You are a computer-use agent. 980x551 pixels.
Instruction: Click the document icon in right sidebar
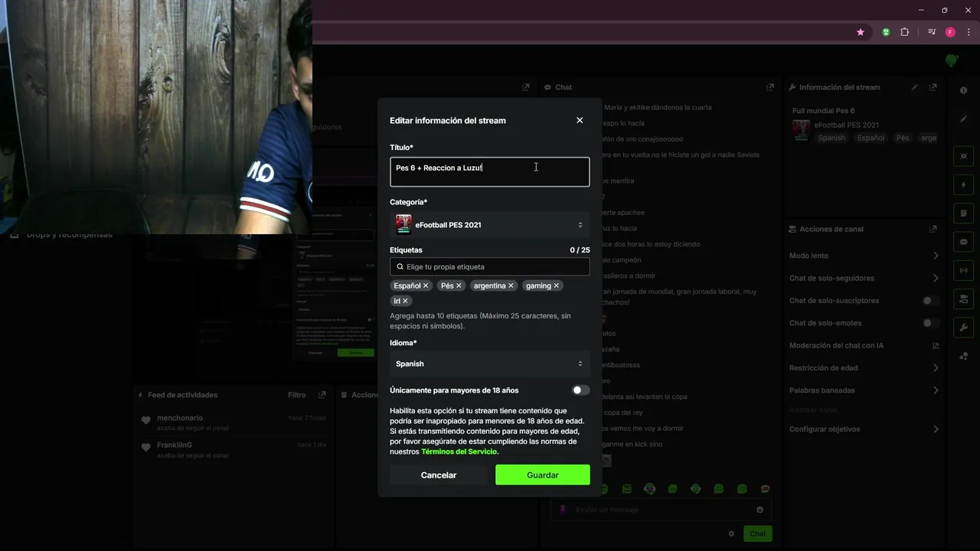[963, 214]
